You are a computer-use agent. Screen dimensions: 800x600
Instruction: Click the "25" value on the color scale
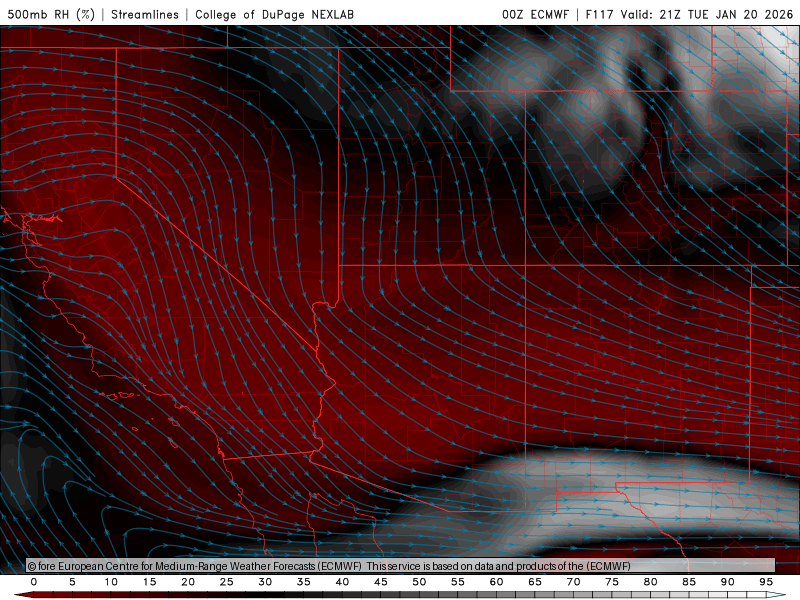pos(226,582)
